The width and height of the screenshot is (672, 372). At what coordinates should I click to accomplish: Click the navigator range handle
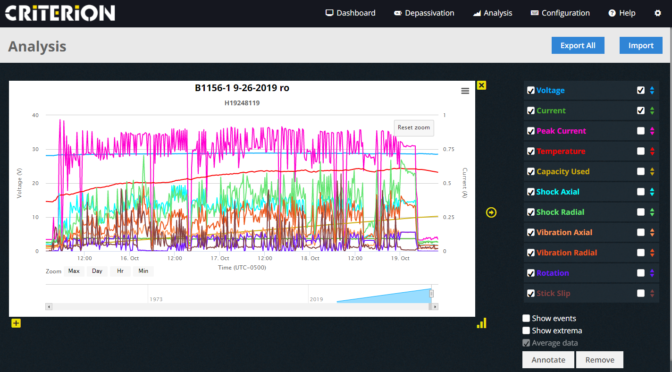click(x=432, y=294)
